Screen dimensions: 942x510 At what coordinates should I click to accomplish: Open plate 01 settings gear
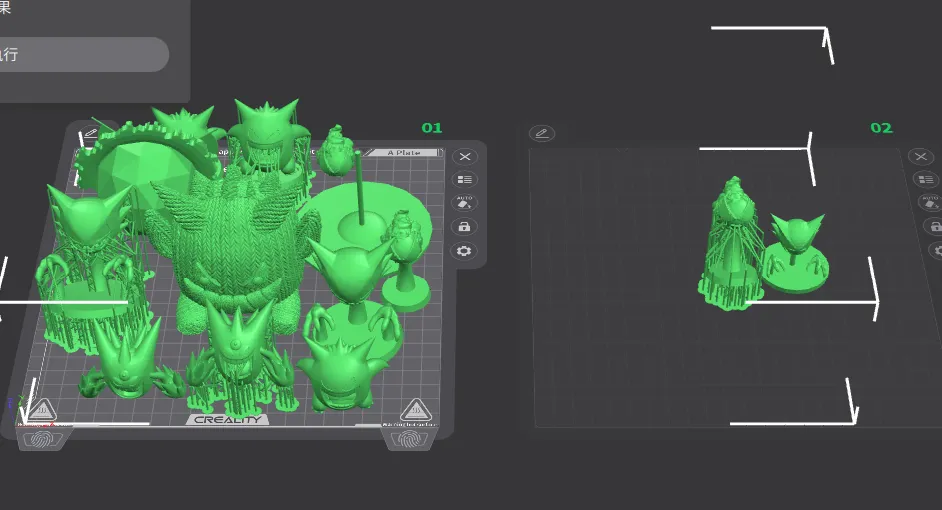pyautogui.click(x=464, y=250)
